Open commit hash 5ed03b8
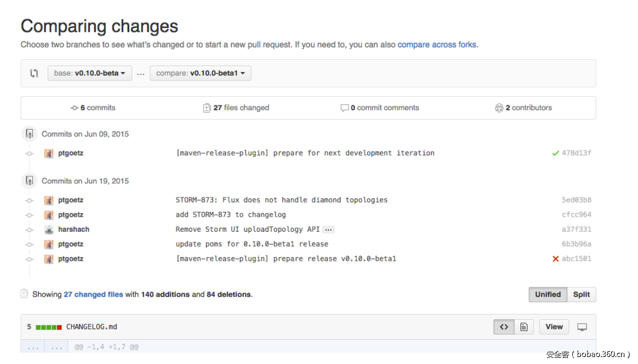 point(576,200)
